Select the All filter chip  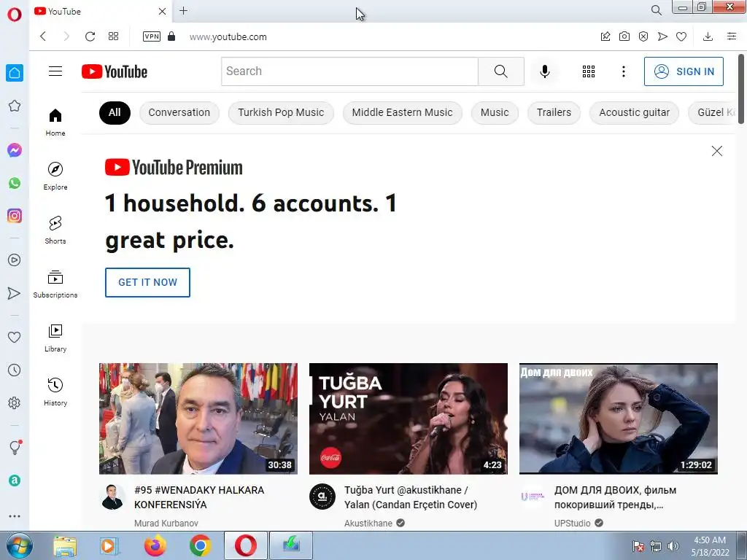[115, 113]
